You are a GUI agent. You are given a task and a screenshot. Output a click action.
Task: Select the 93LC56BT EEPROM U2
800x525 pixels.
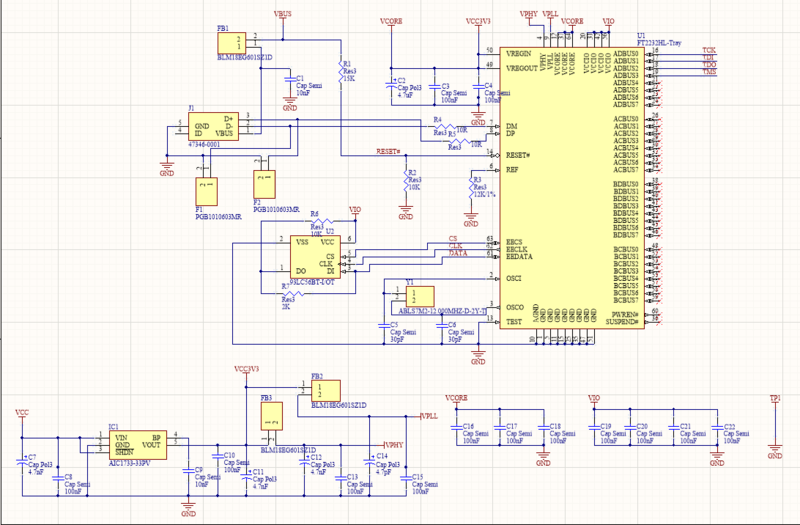tap(314, 256)
